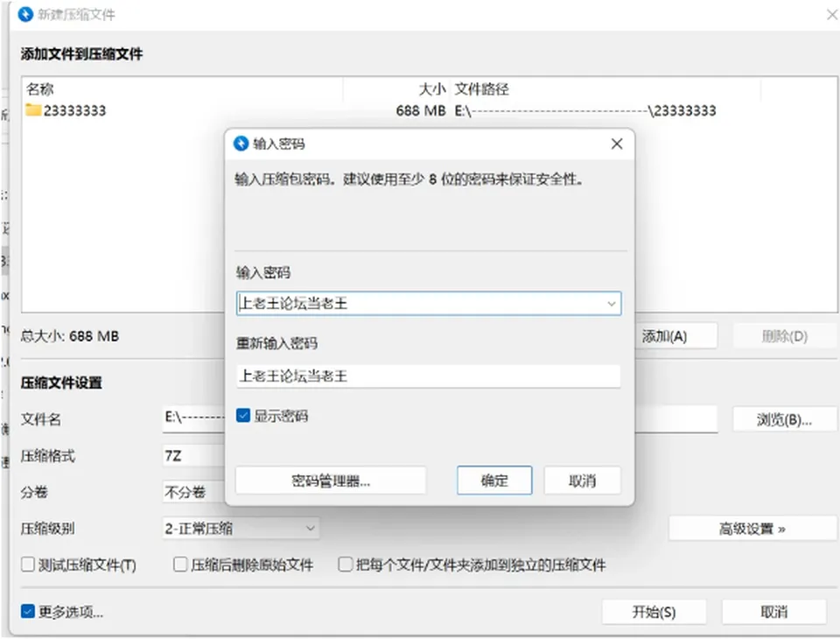Image resolution: width=840 pixels, height=639 pixels.
Task: Click the 重新输入密码 text field
Action: 429,376
